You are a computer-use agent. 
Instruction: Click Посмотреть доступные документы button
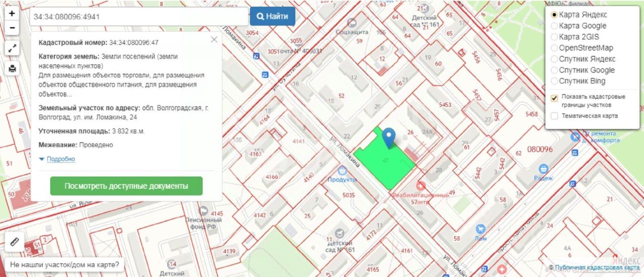[126, 186]
